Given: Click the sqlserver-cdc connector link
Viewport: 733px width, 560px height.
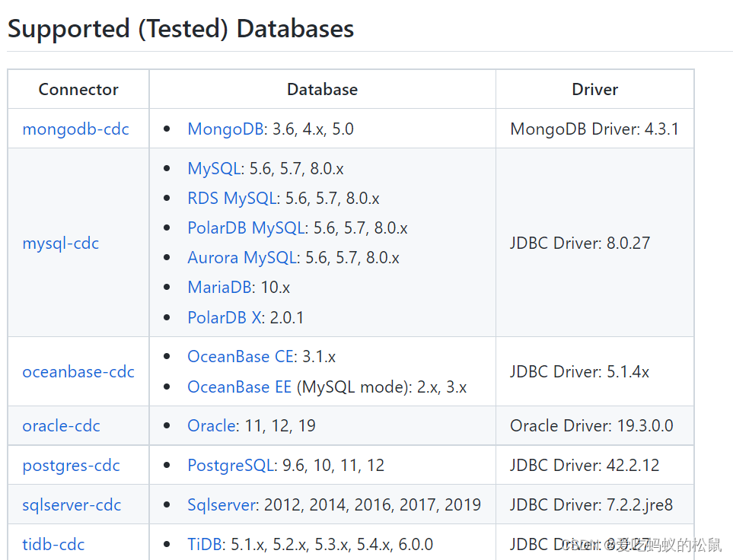Looking at the screenshot, I should 72,505.
